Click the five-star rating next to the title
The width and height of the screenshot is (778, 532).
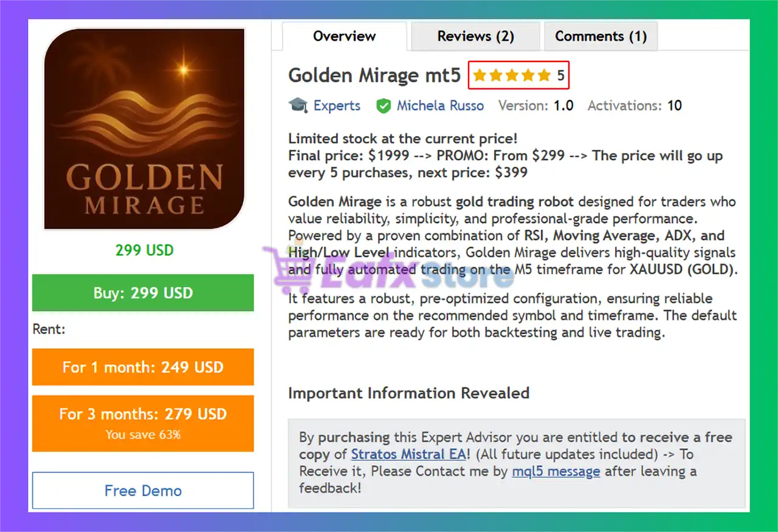(x=512, y=75)
